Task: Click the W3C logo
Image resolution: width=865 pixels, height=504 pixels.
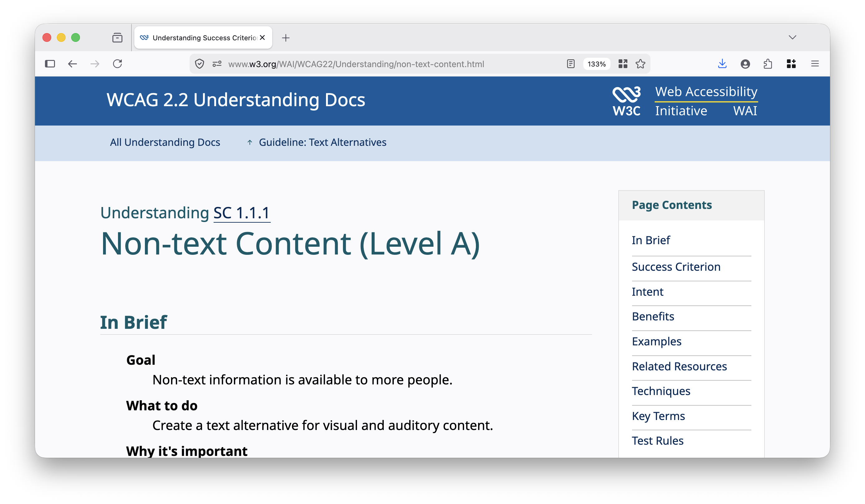Action: [627, 101]
